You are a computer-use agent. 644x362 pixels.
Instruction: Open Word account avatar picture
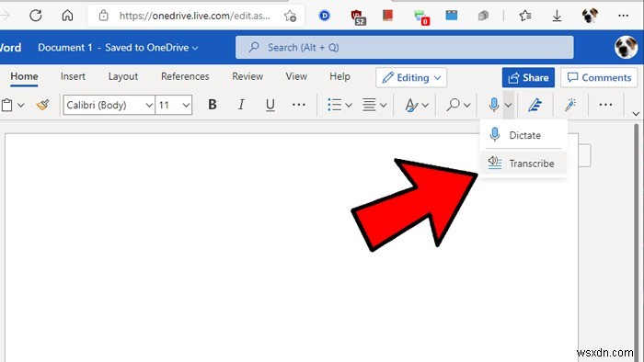(626, 48)
